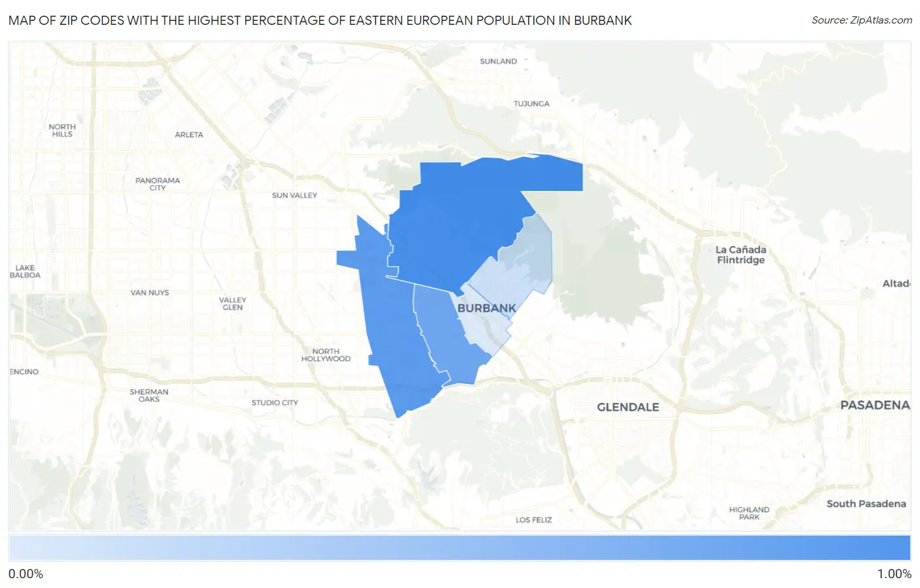This screenshot has height=588, width=920.
Task: Click the LAKE BALBOA label
Action: point(25,271)
